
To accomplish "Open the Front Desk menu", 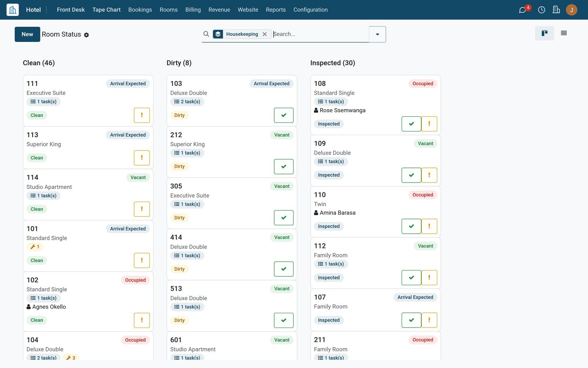I will tap(71, 10).
